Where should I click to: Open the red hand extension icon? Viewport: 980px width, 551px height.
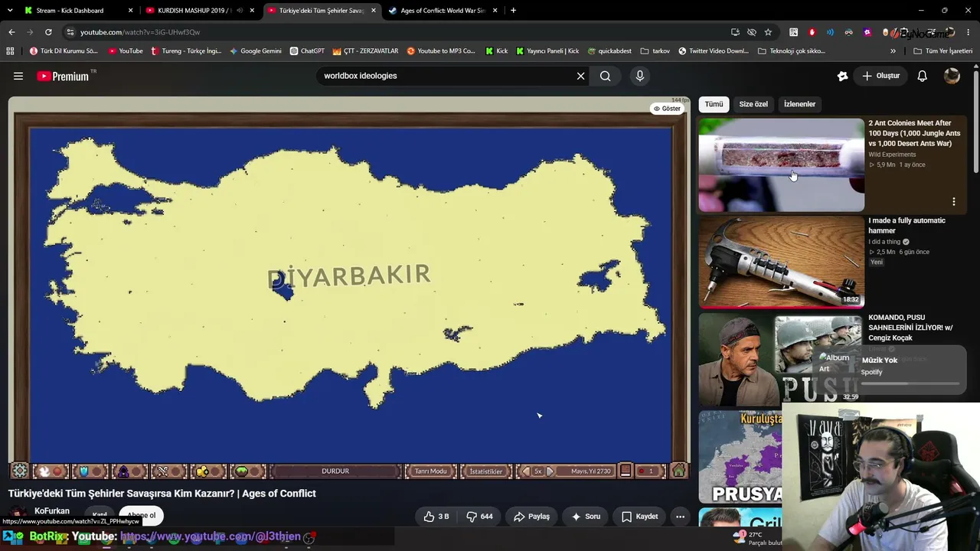point(812,32)
